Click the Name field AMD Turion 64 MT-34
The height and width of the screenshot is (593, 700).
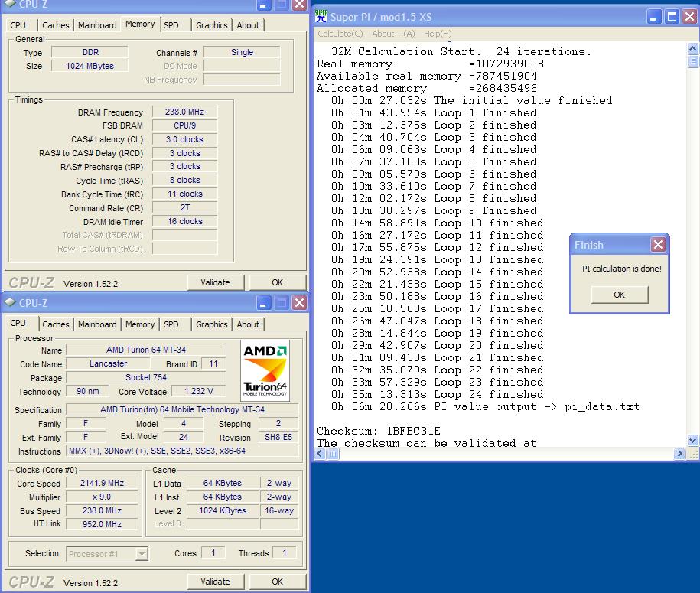[x=146, y=350]
